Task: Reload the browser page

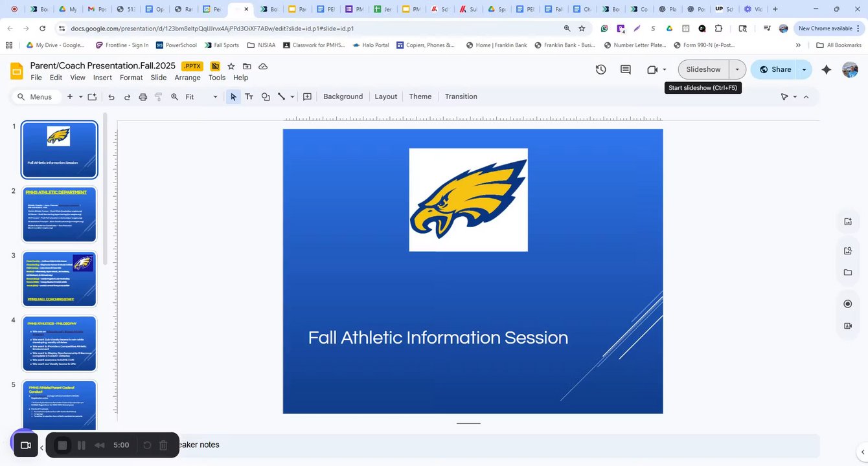Action: pos(42,28)
